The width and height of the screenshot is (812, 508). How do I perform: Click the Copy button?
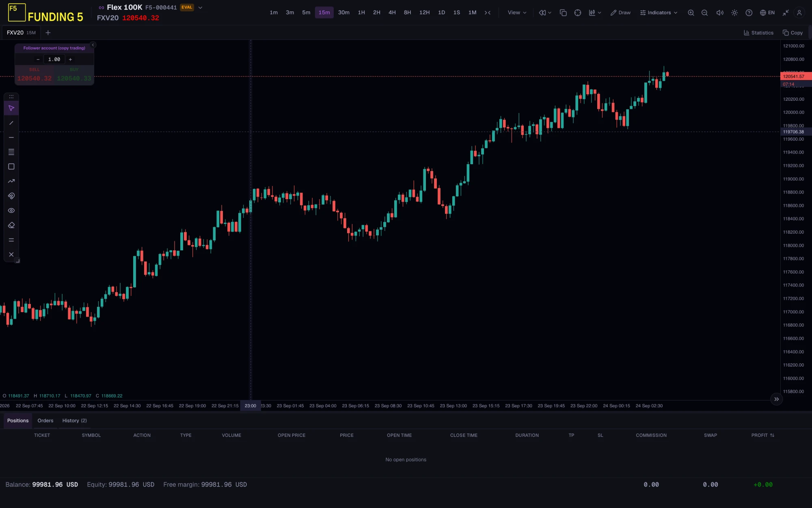793,33
